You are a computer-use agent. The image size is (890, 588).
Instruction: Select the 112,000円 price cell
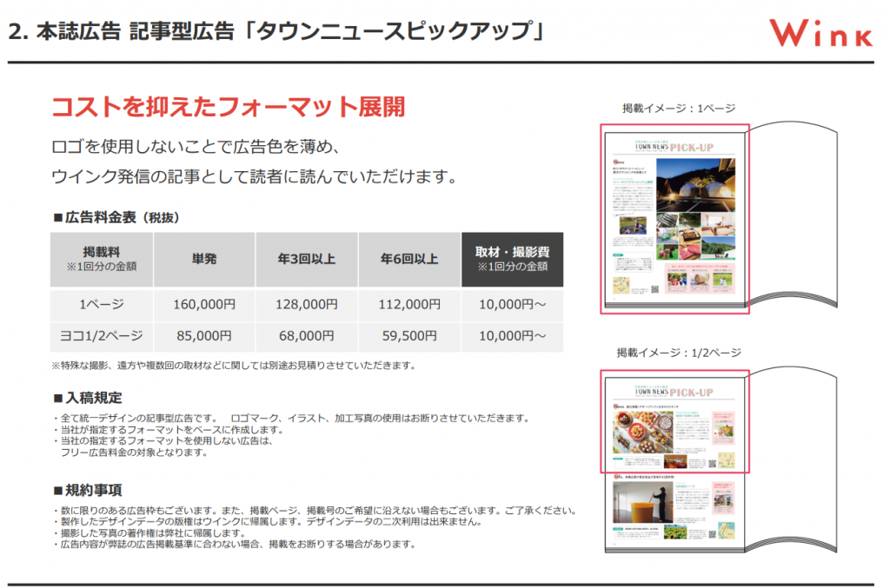coord(408,304)
